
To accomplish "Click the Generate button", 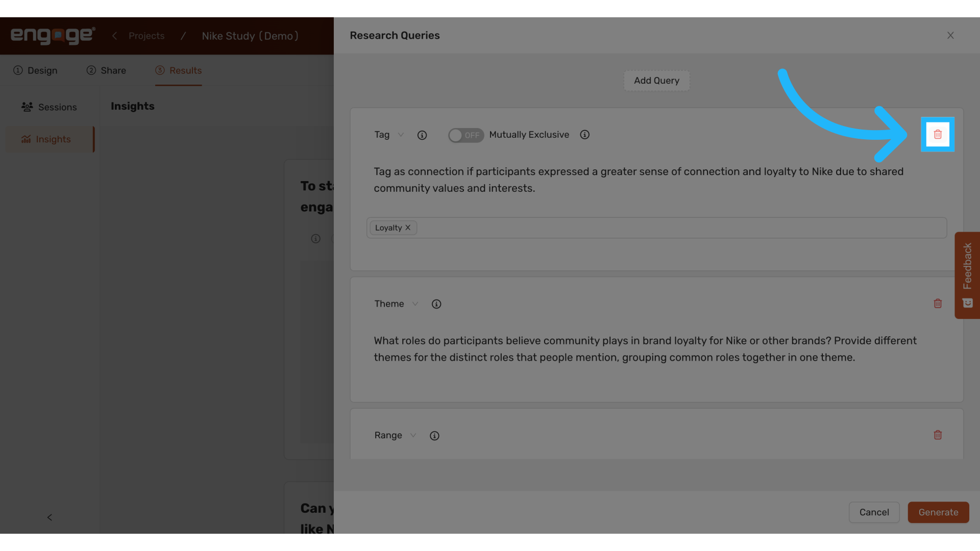I will tap(938, 512).
